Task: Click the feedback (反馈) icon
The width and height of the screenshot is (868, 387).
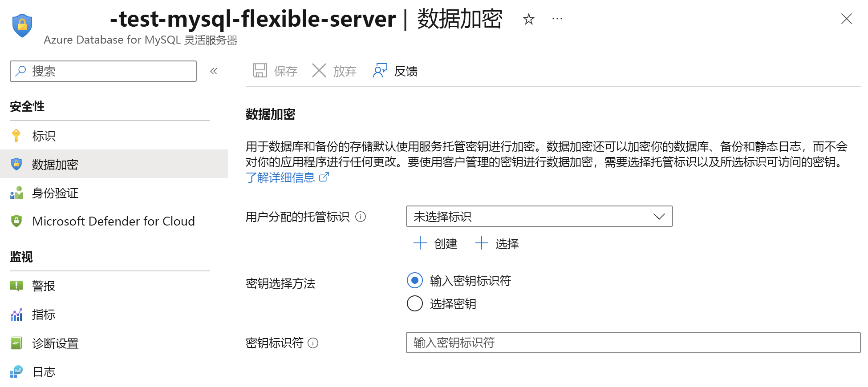Action: tap(380, 71)
